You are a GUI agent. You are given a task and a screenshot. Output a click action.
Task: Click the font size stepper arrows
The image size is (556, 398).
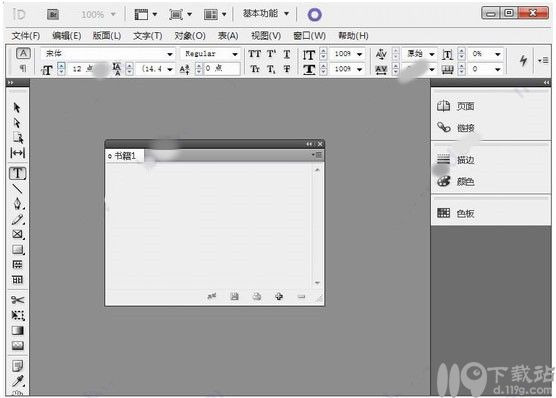[x=61, y=69]
